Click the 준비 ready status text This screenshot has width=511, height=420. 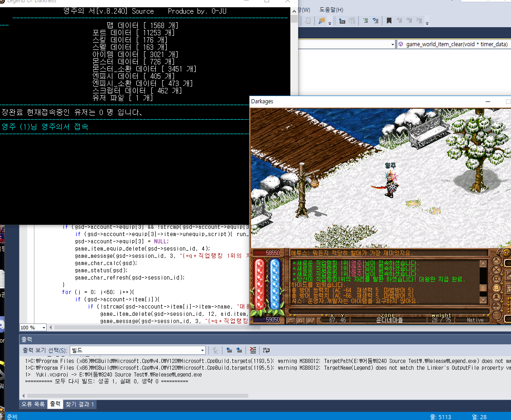12,417
